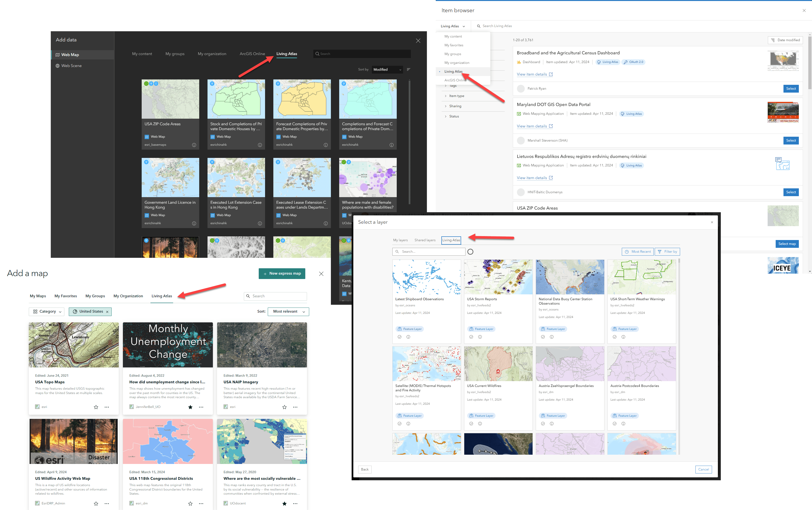The image size is (812, 510).
Task: Toggle sort direction icon beside Modified dropdown
Action: (408, 69)
